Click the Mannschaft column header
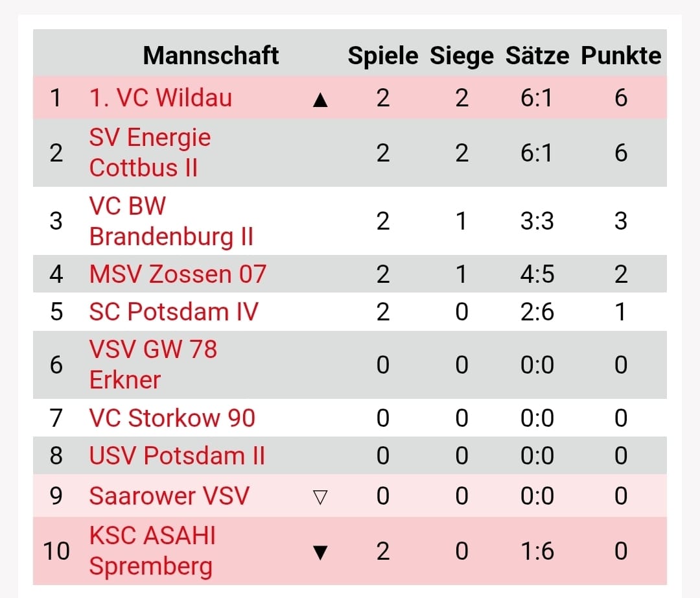 pyautogui.click(x=211, y=56)
